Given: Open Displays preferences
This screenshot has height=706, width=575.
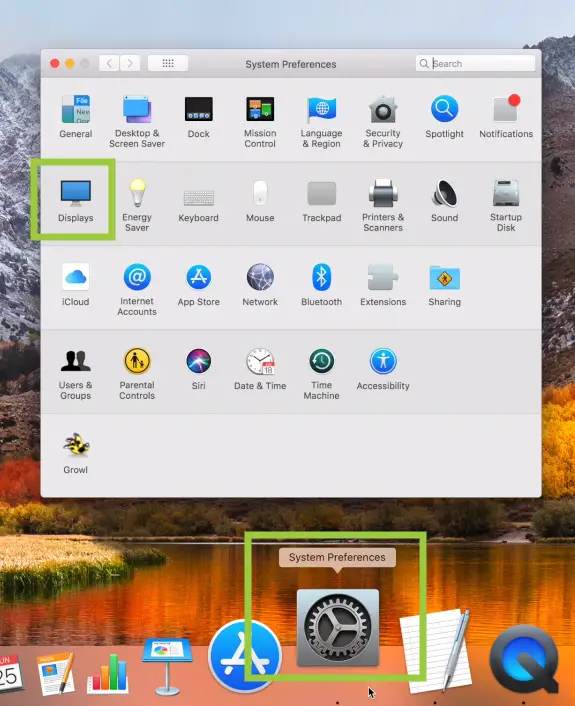Looking at the screenshot, I should point(76,201).
